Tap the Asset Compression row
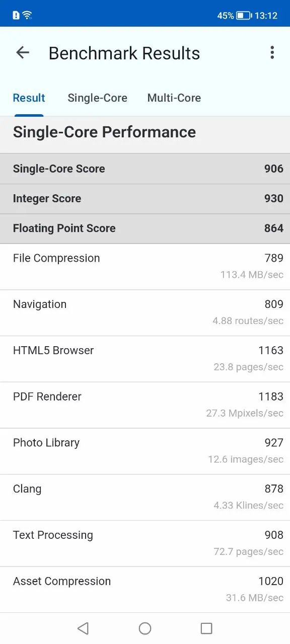 [x=145, y=590]
